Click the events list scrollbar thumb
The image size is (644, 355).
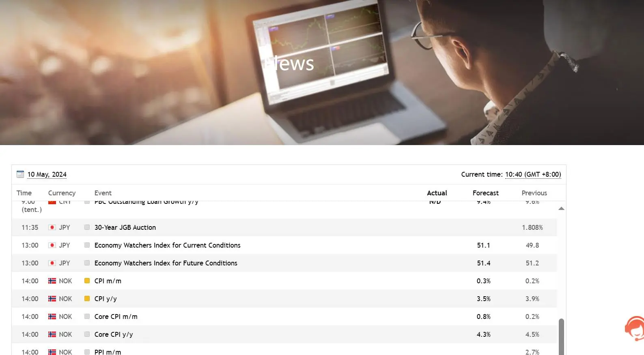click(561, 336)
